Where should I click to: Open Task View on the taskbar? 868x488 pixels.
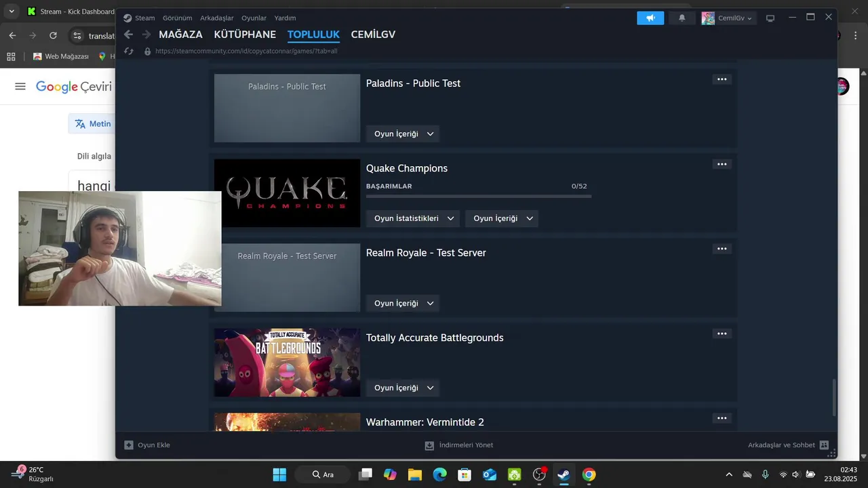point(366,474)
